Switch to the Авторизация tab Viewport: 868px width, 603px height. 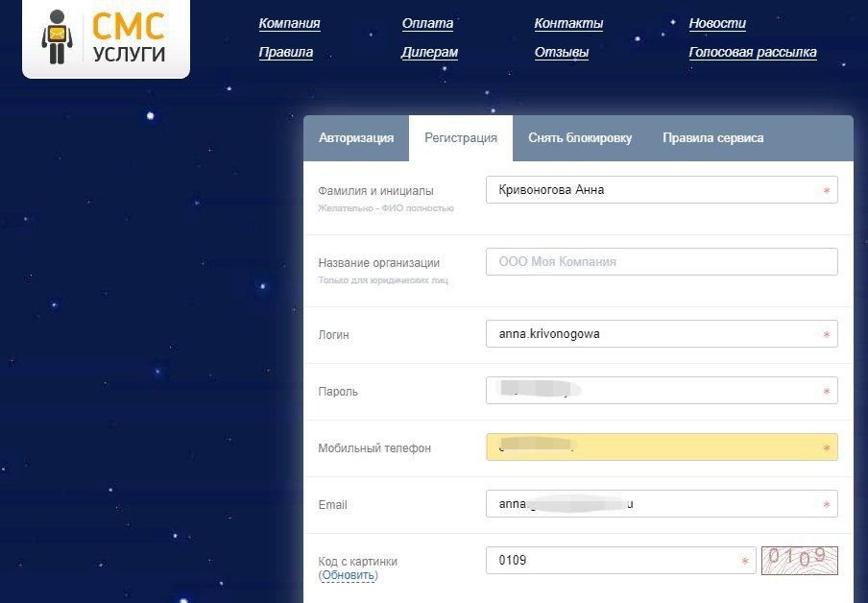(x=355, y=138)
